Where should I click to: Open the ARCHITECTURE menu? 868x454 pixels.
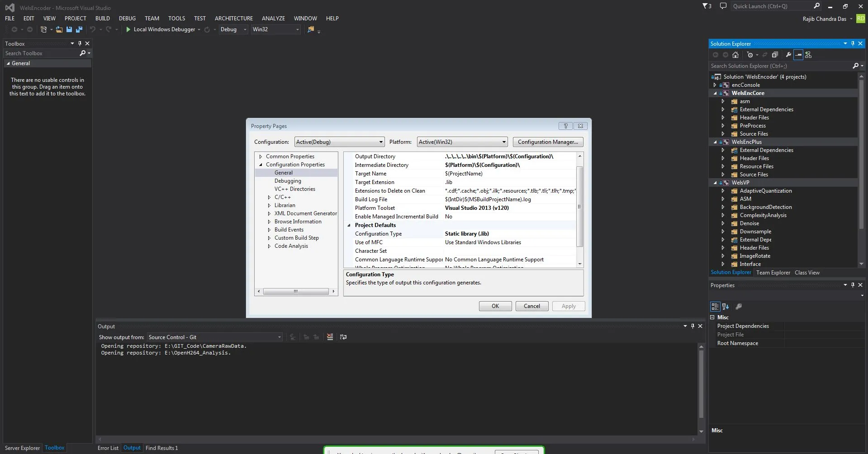pyautogui.click(x=234, y=19)
